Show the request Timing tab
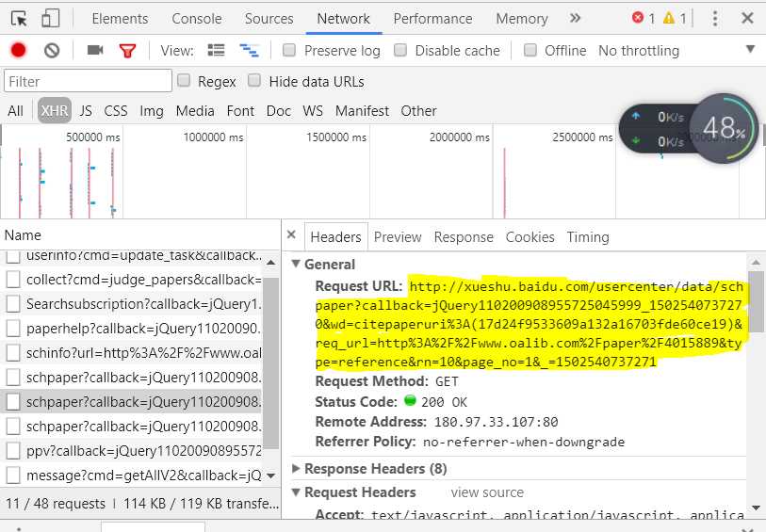This screenshot has height=532, width=766. (x=588, y=237)
